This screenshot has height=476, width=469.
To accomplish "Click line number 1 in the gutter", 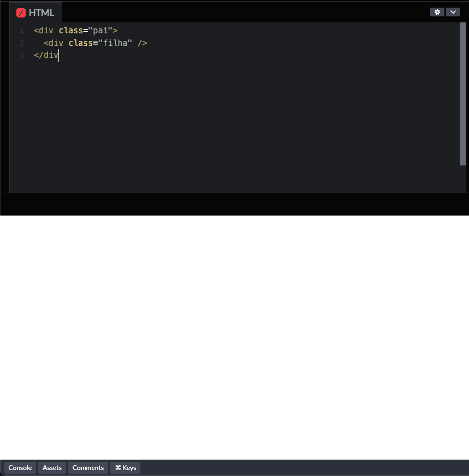I will click(21, 31).
